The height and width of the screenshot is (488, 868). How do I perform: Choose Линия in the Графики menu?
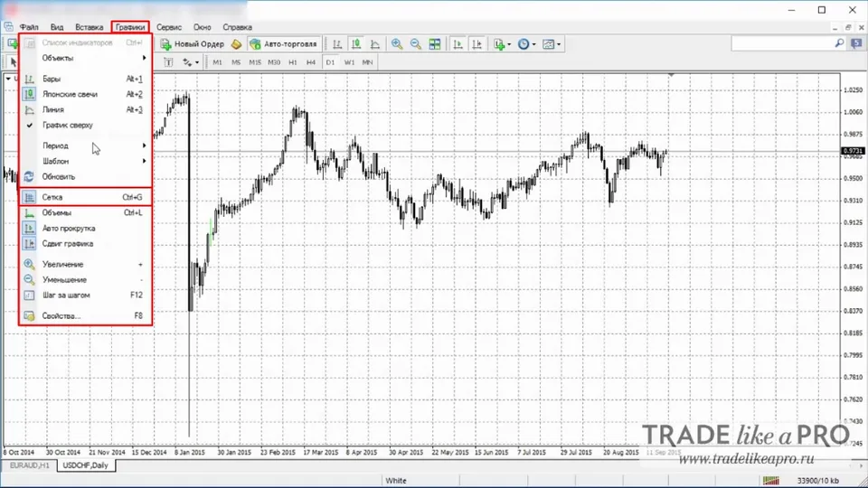tap(85, 109)
